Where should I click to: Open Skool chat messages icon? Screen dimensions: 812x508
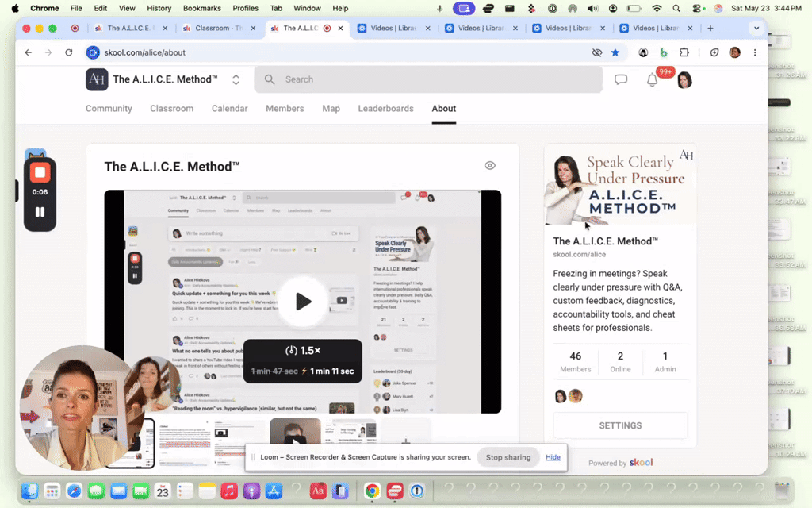620,80
